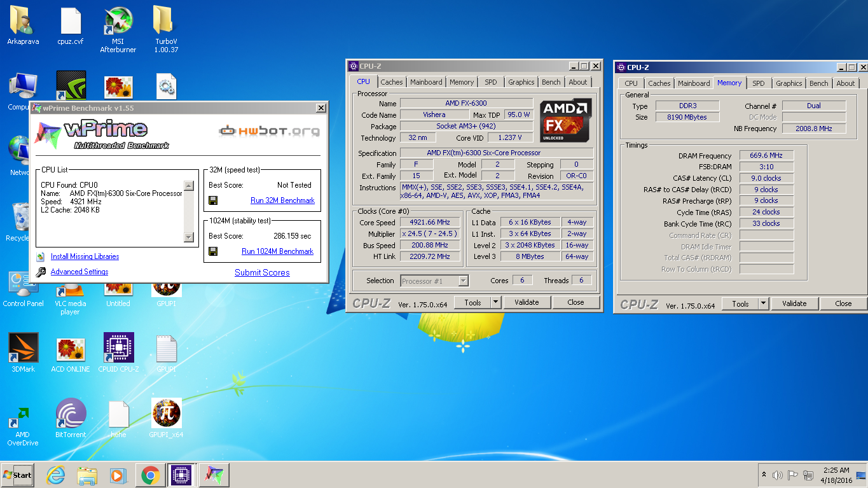
Task: Click Validate in the CPU tab window
Action: pos(527,302)
